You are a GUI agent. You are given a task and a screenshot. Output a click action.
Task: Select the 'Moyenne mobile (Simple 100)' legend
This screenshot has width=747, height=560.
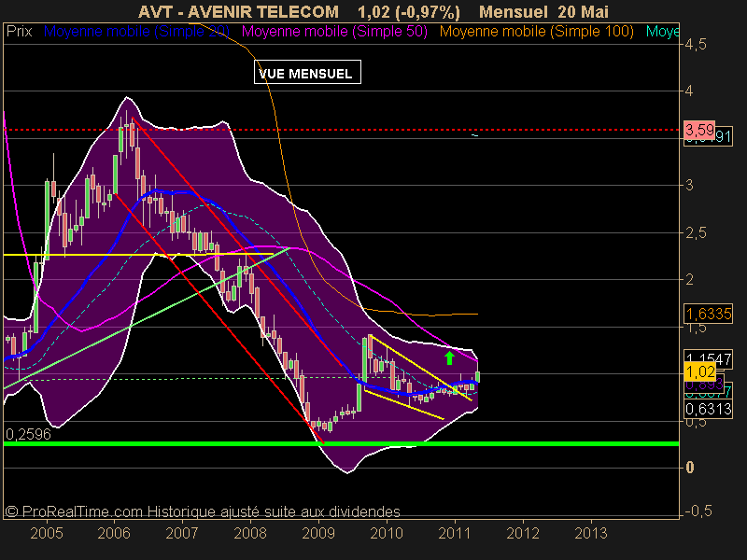(x=536, y=32)
